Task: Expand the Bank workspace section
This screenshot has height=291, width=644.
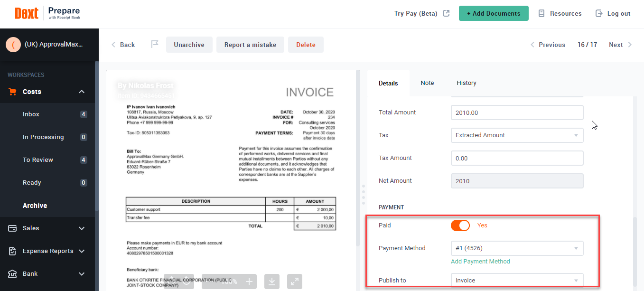Action: tap(82, 274)
